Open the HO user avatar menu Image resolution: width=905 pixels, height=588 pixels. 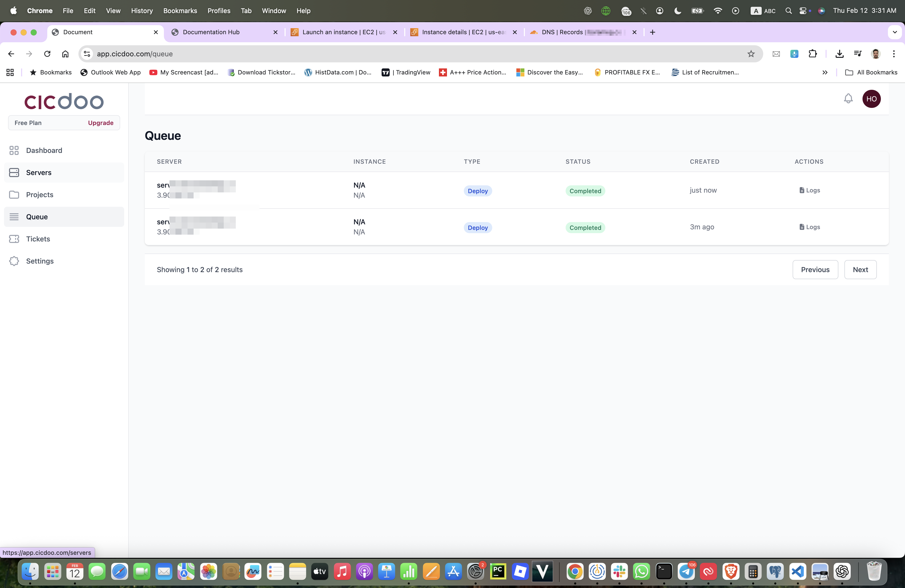(x=871, y=99)
